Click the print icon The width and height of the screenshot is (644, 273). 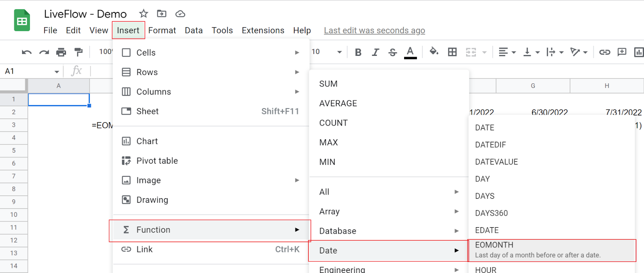[61, 52]
